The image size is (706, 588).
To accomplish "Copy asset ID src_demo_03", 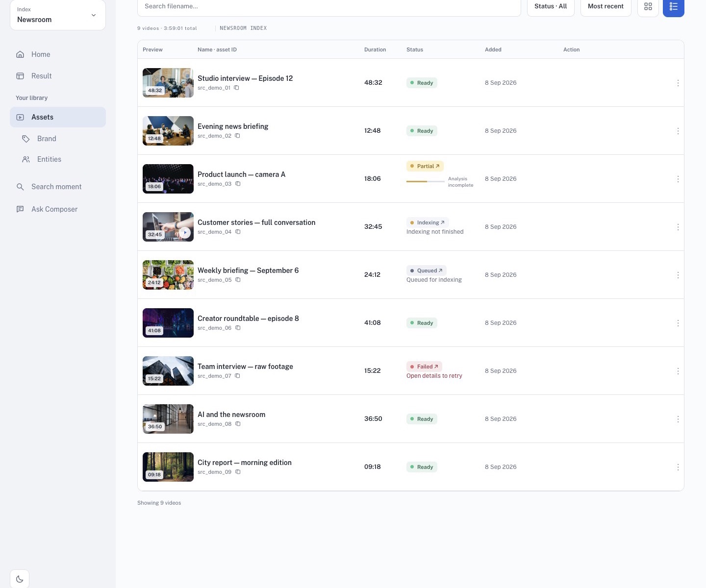I will click(238, 184).
